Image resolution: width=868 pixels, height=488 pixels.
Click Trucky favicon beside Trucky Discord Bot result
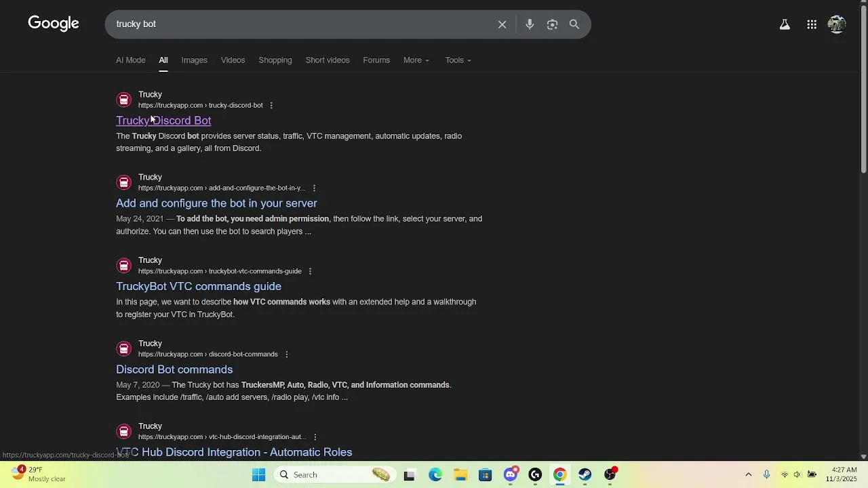(x=123, y=100)
